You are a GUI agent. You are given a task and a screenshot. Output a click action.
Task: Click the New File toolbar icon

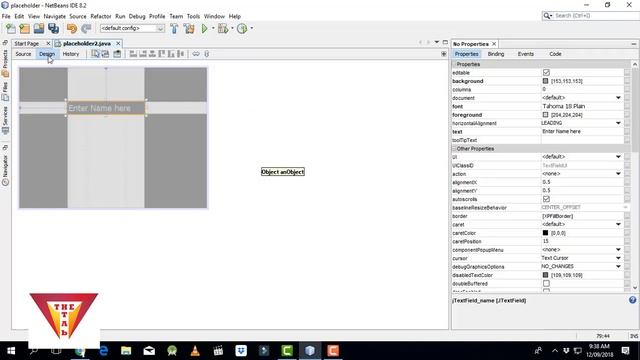pos(11,29)
